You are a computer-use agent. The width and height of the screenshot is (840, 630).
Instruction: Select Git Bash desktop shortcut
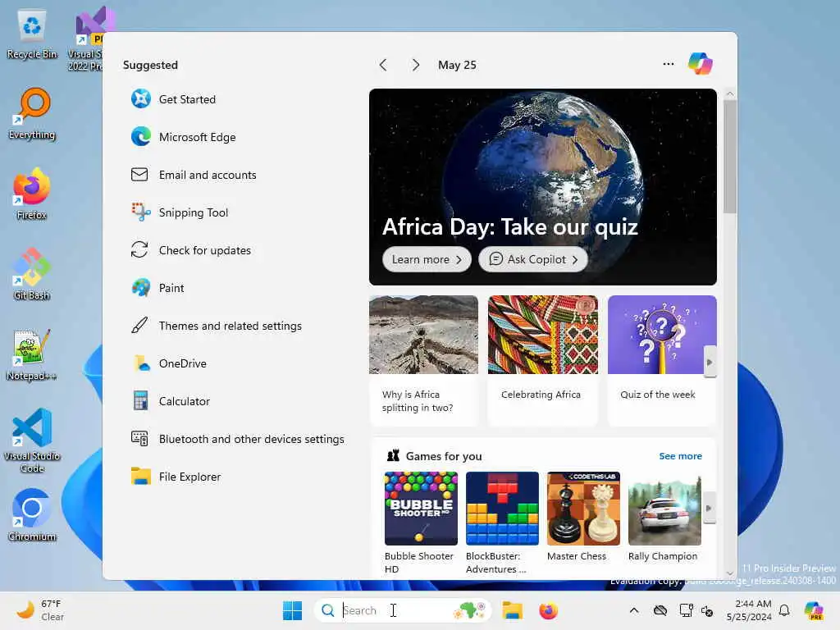pos(32,274)
